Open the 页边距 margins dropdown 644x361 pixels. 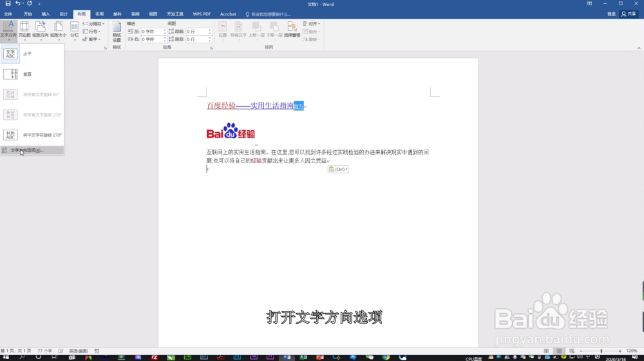coord(24,31)
